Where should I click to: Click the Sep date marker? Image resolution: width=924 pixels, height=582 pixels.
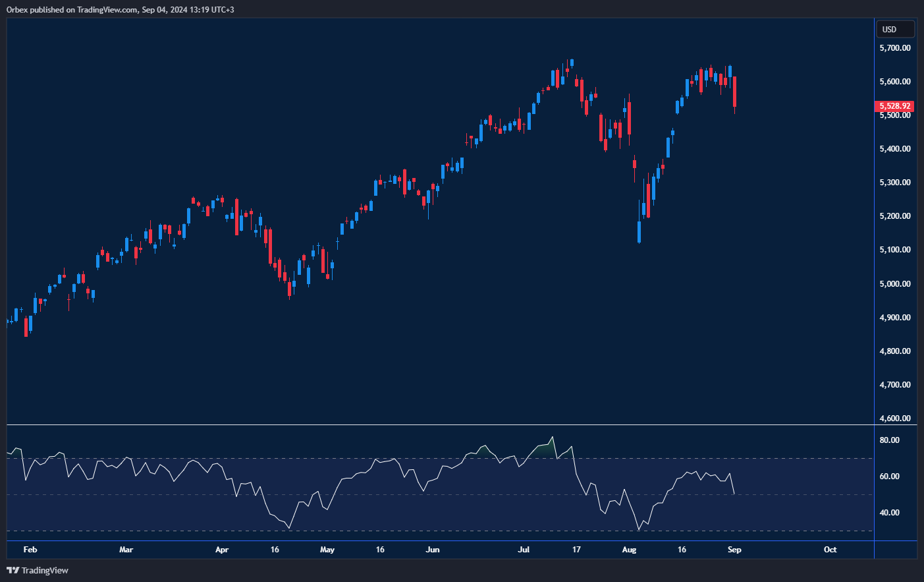pos(734,550)
